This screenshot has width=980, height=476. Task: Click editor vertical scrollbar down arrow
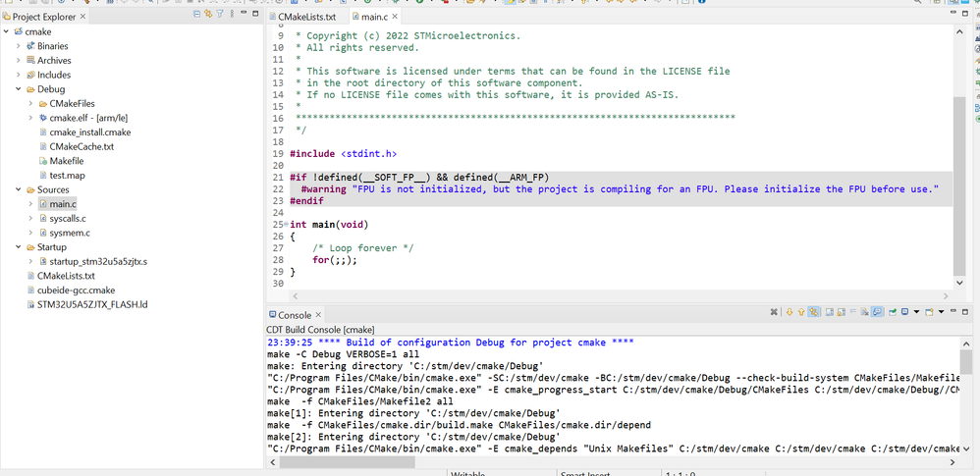[961, 283]
